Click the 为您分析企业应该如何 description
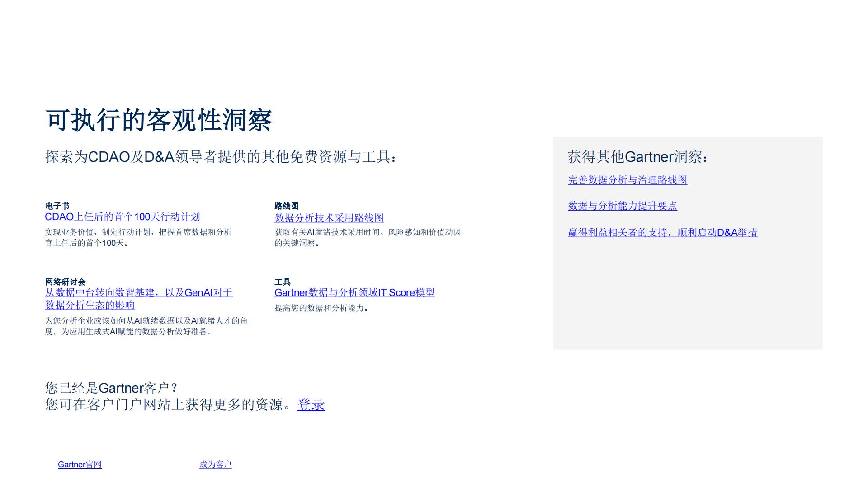The image size is (868, 488). coord(146,326)
